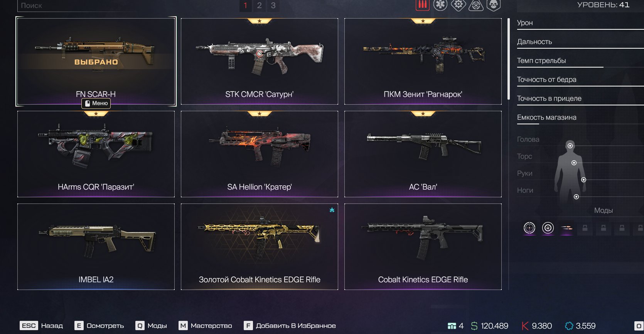Click the Назад back button

coord(42,326)
